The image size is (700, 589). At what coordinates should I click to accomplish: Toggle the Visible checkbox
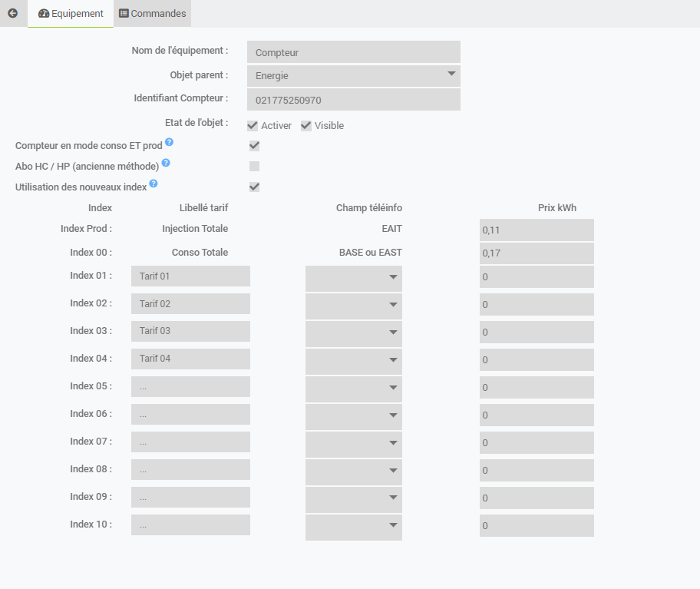coord(306,126)
